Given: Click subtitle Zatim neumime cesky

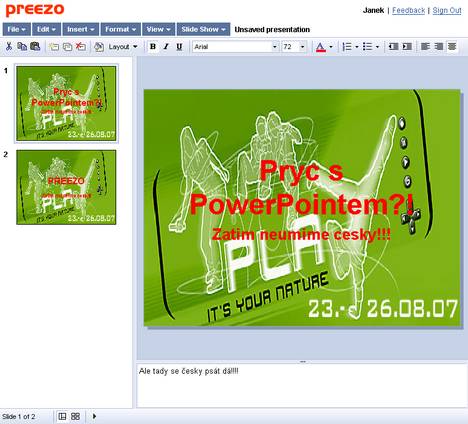Looking at the screenshot, I should (301, 234).
